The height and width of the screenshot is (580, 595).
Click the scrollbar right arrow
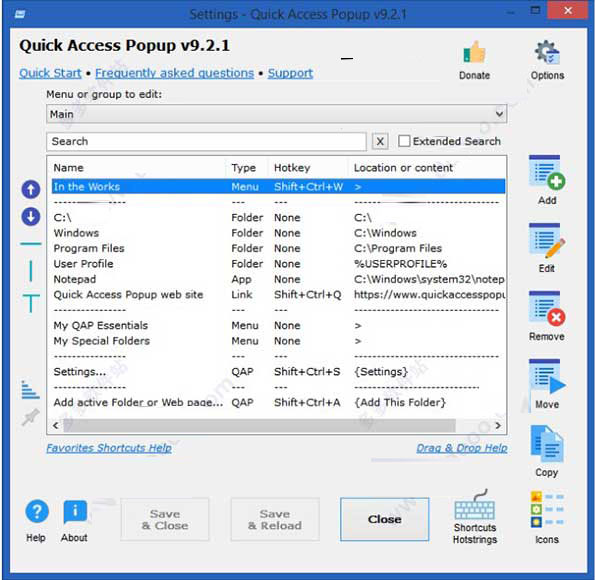[498, 426]
